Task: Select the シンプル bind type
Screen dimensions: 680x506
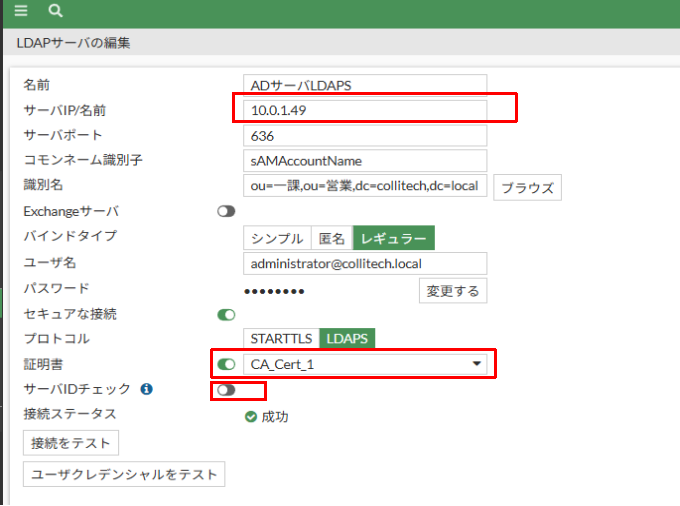Action: (277, 238)
